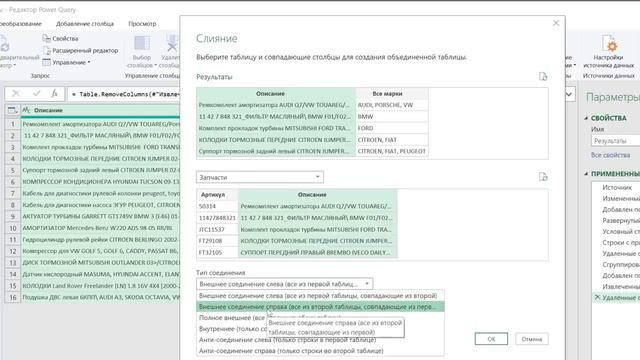Select row number 16 in query grid

(13, 297)
